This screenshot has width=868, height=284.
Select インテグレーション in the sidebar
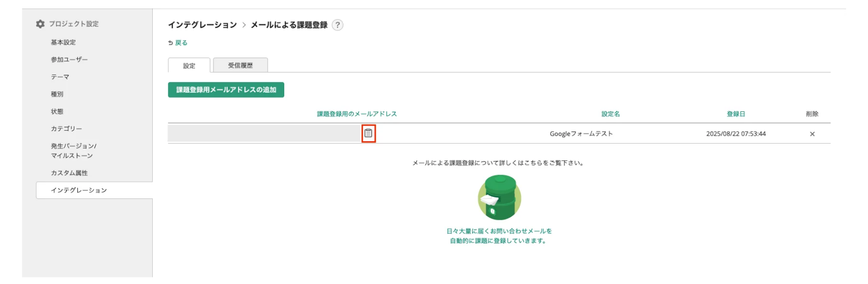(94, 190)
